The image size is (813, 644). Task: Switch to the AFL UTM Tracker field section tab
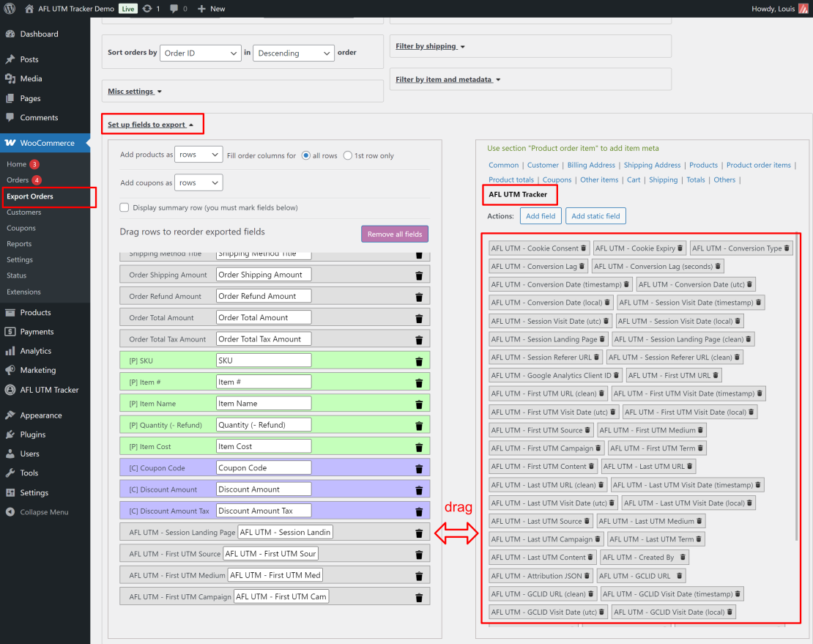pos(519,194)
